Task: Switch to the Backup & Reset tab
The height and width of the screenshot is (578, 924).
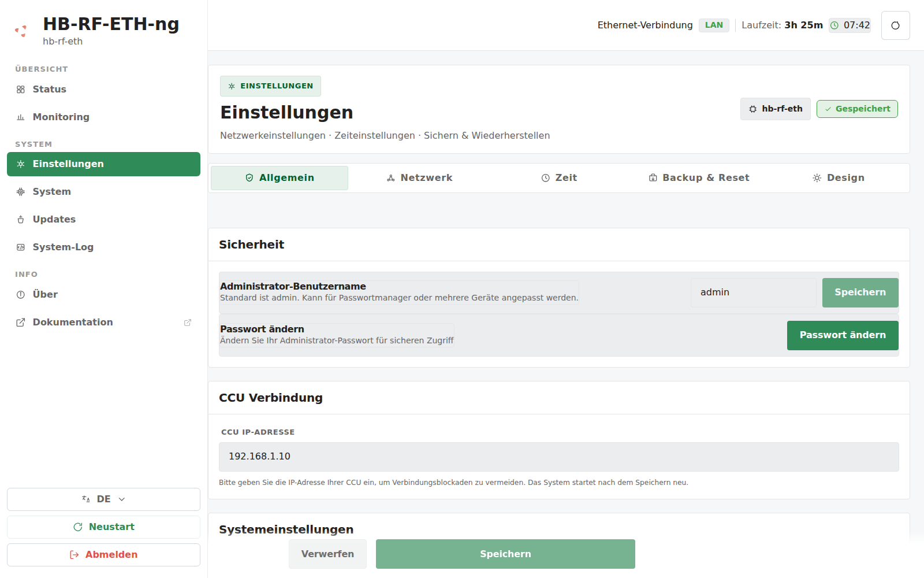Action: (699, 178)
